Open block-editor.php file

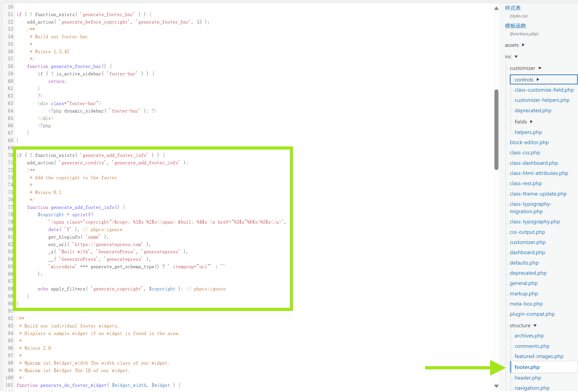(x=529, y=142)
